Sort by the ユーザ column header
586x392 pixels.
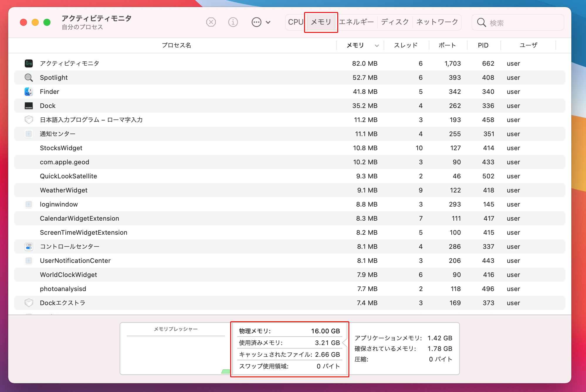(529, 45)
